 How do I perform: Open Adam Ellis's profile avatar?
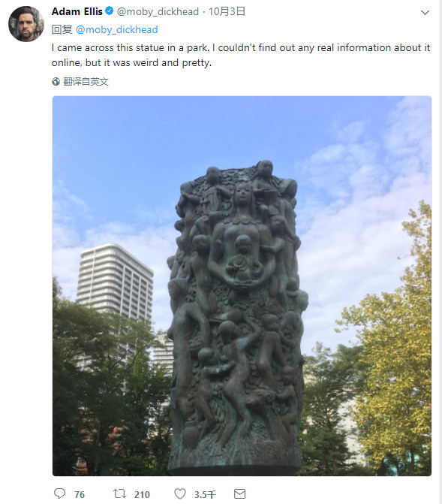[26, 24]
